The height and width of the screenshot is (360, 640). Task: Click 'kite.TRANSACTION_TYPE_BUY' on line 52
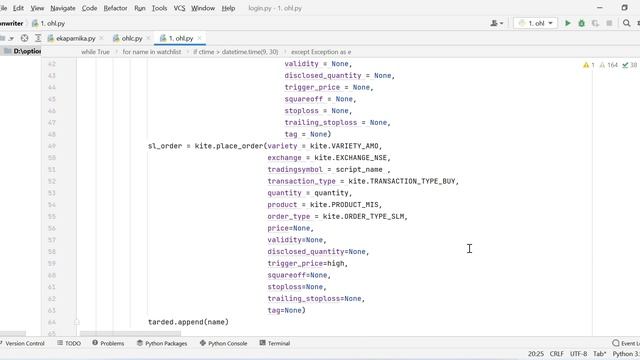click(x=402, y=181)
